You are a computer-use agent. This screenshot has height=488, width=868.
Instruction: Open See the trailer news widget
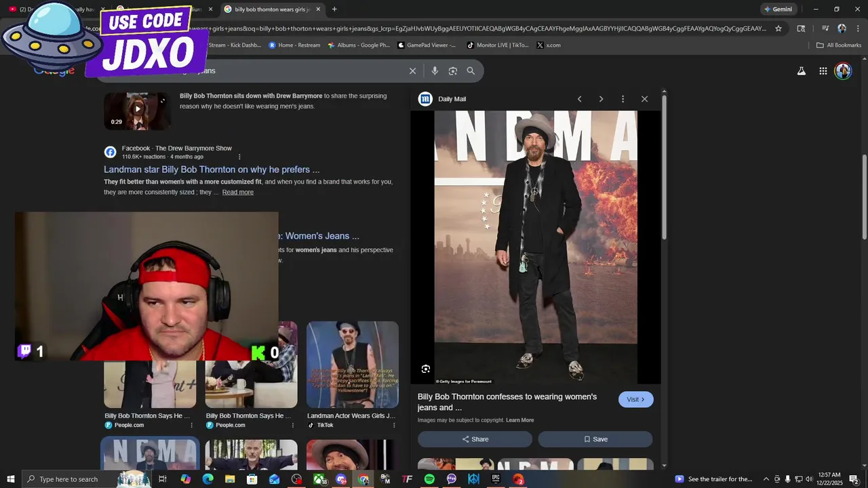coord(713,479)
